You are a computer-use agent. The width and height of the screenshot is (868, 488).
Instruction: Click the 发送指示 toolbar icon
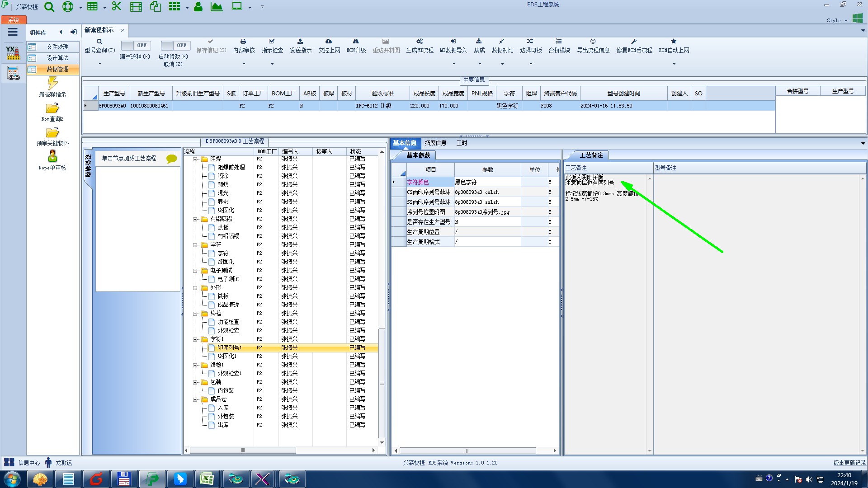tap(300, 42)
